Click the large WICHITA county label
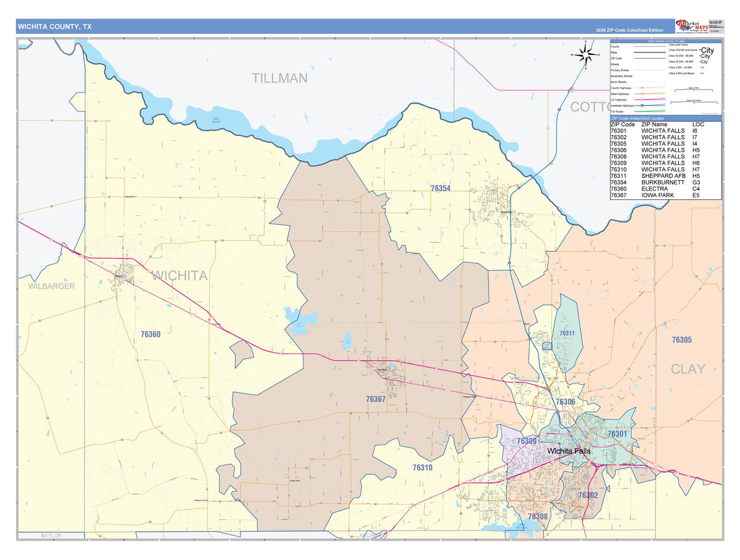 179,276
